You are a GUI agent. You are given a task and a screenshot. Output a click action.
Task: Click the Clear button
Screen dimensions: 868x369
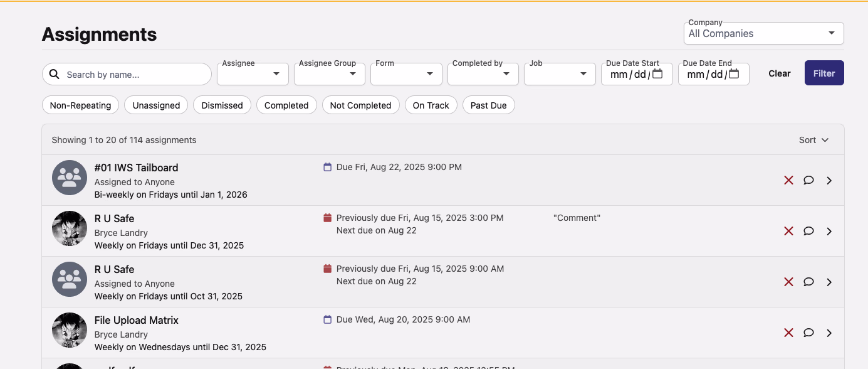pyautogui.click(x=779, y=73)
